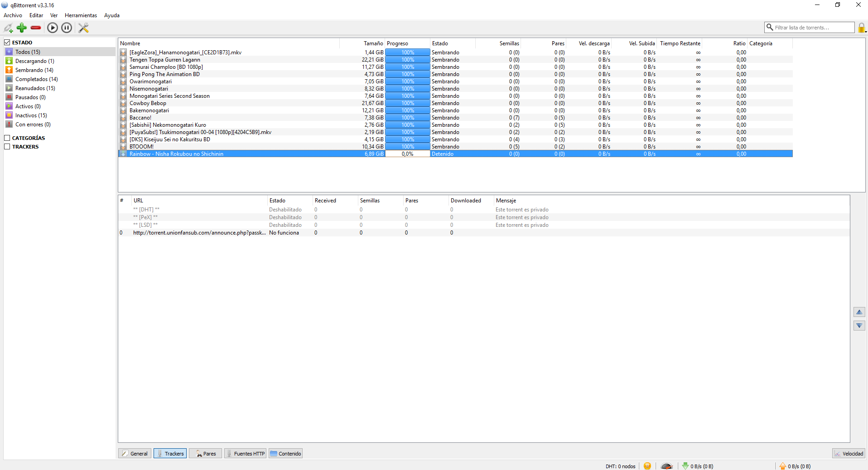
Task: Select the unionfansub announce tracker URL
Action: click(x=199, y=233)
